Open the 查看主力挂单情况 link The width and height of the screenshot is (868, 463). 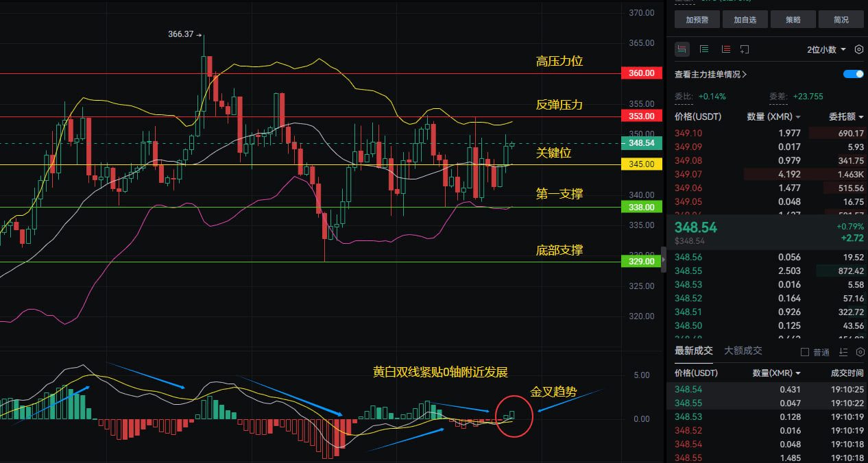click(710, 75)
